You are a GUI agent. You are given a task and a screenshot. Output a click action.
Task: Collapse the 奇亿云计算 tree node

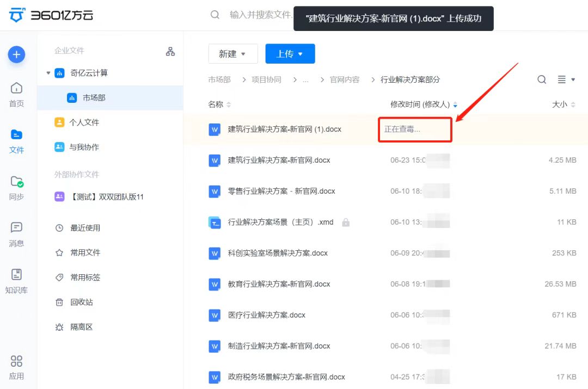click(48, 73)
